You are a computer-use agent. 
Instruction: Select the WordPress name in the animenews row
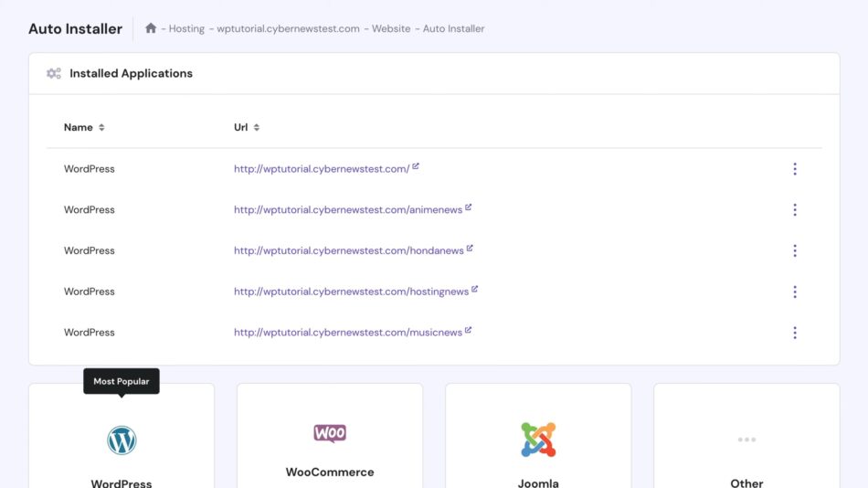pyautogui.click(x=90, y=210)
